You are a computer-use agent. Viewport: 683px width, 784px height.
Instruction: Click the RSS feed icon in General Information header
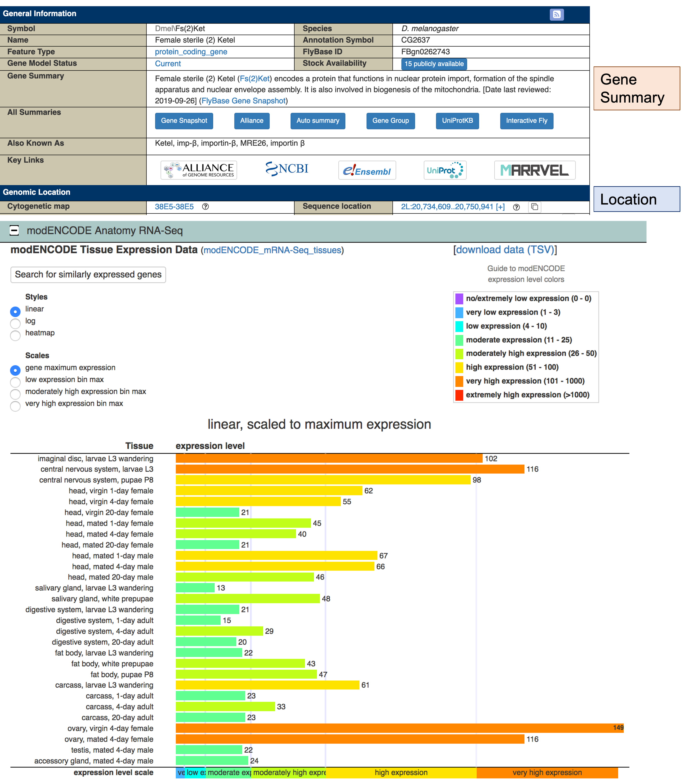click(x=557, y=15)
